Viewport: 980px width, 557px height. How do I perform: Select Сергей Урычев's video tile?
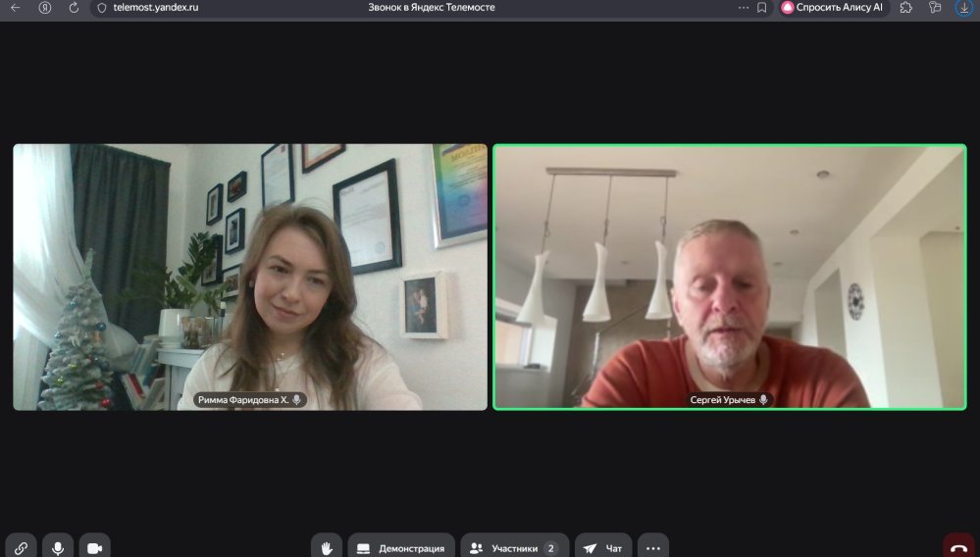tap(729, 277)
